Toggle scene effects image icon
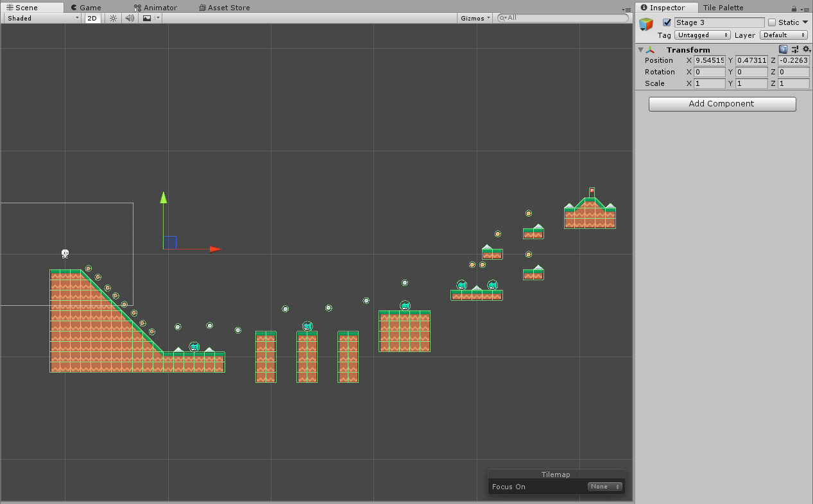 click(x=147, y=18)
